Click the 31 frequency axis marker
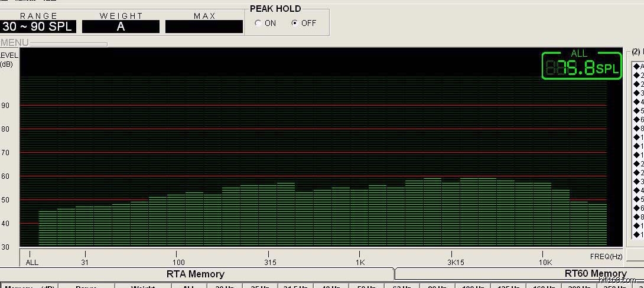Viewport: 644px width, 288px height. tap(84, 262)
